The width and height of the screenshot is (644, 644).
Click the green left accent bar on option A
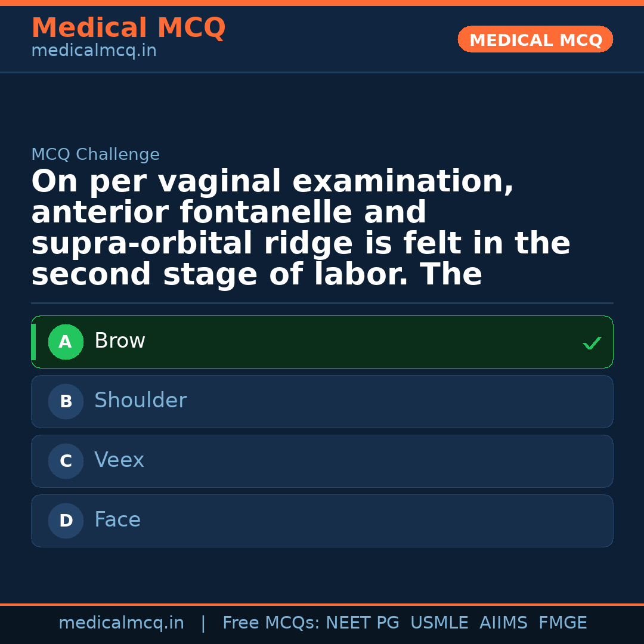pos(34,342)
